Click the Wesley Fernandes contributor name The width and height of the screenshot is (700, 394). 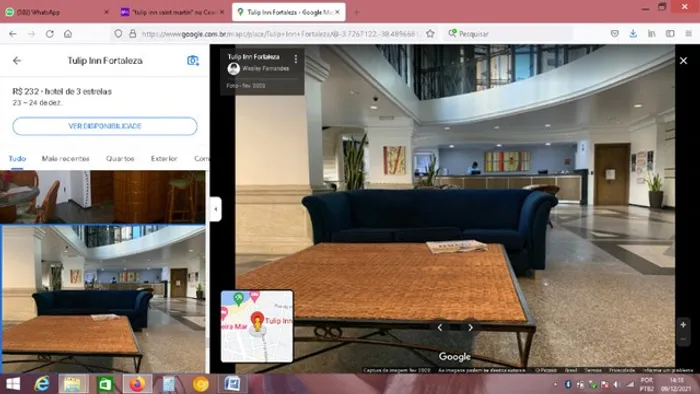pos(266,69)
